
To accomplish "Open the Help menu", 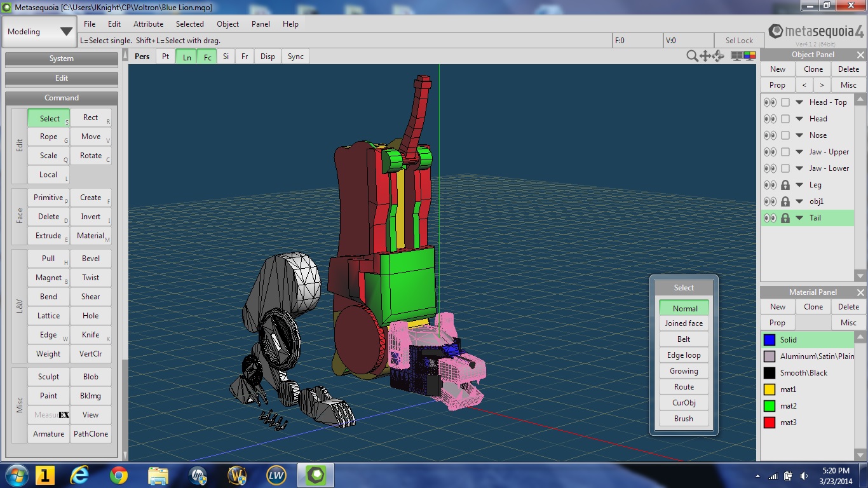I will point(290,24).
